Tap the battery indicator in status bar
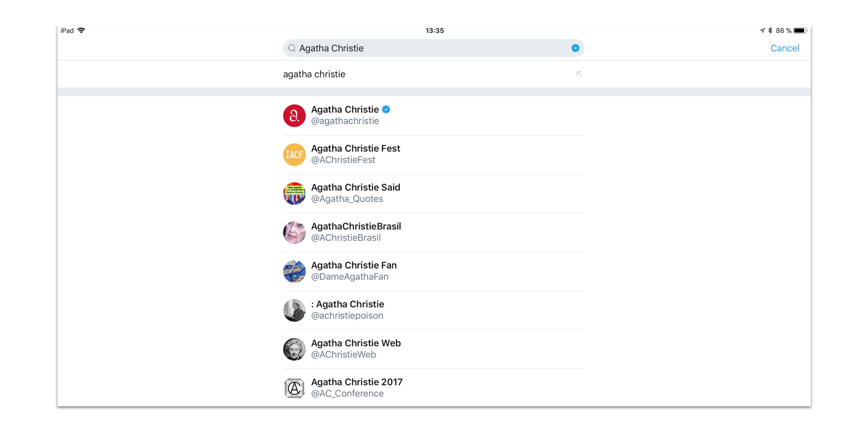This screenshot has width=868, height=439. pyautogui.click(x=800, y=31)
